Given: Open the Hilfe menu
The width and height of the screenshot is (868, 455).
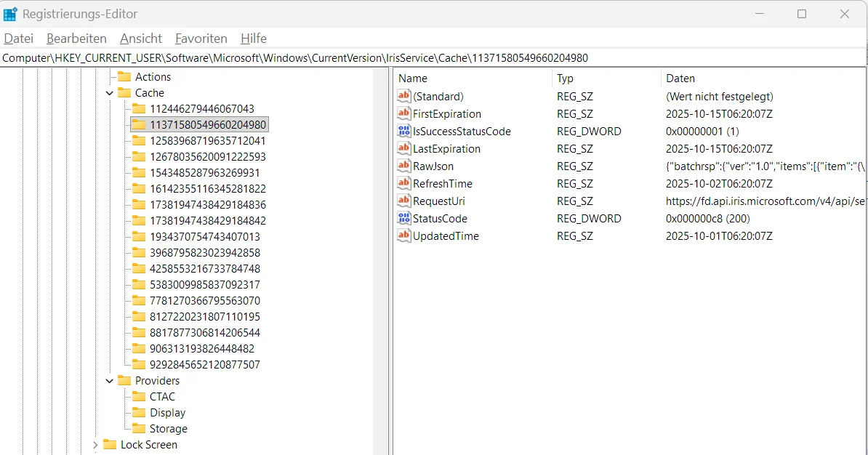Looking at the screenshot, I should coord(254,39).
